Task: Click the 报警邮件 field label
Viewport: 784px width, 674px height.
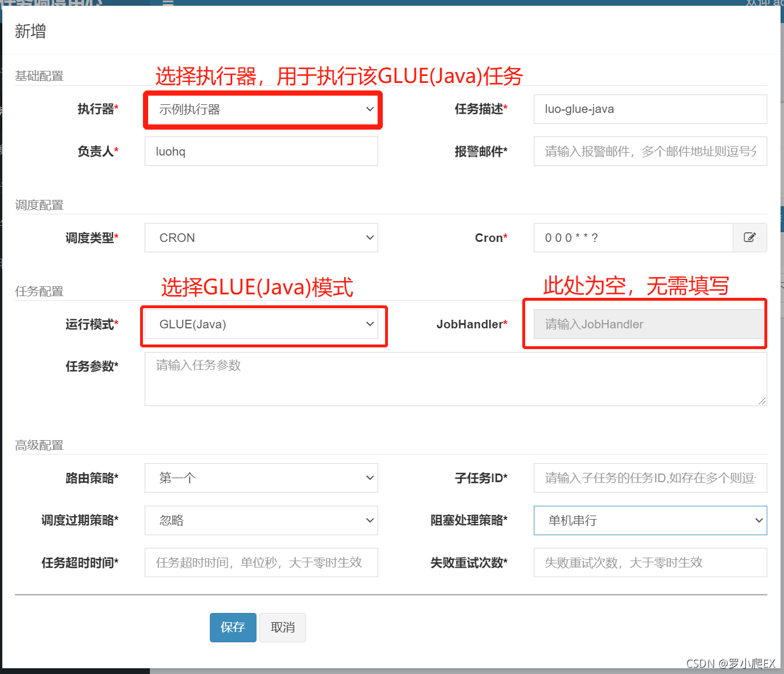Action: click(481, 151)
